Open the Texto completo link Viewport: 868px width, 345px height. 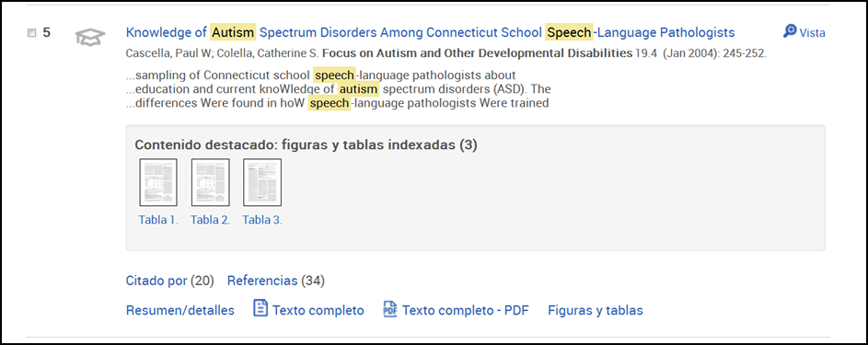[x=318, y=310]
